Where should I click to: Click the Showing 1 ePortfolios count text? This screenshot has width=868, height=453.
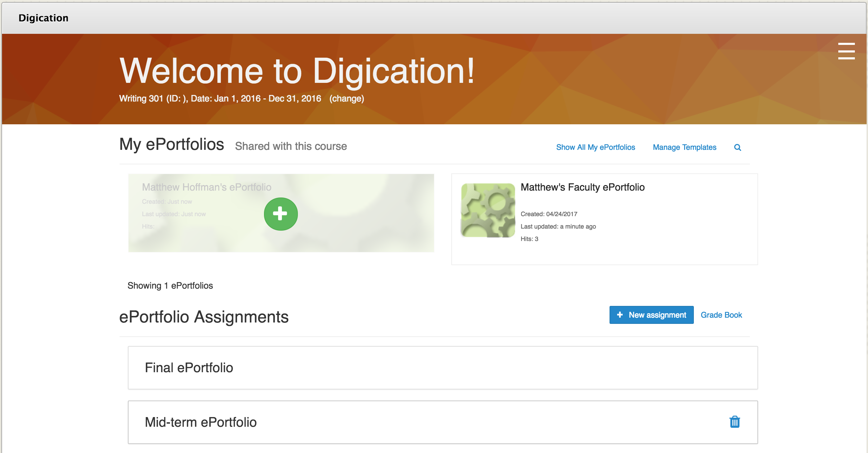click(170, 286)
